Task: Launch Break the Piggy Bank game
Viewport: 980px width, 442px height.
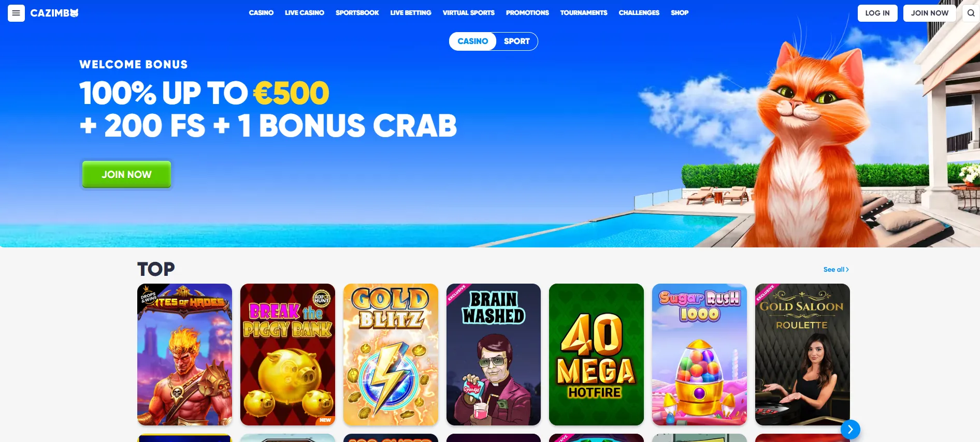Action: 287,355
